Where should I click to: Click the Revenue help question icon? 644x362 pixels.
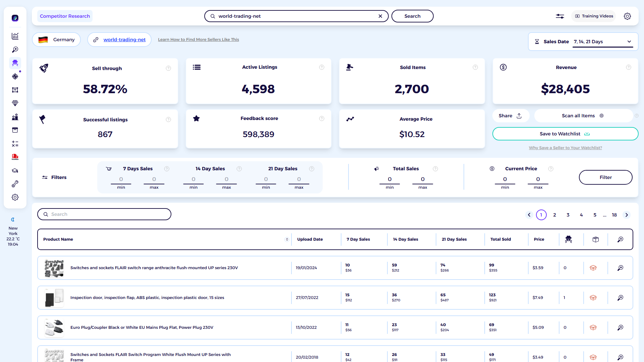[629, 67]
